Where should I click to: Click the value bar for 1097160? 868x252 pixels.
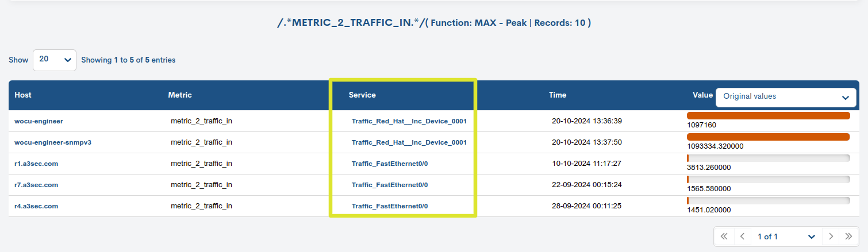tap(768, 115)
